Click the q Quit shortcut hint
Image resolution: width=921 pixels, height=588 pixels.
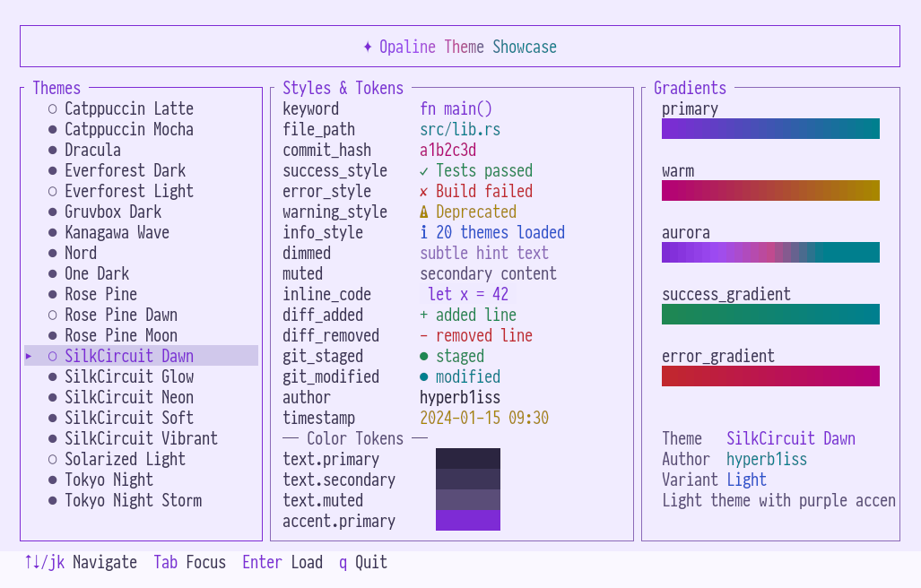coord(363,562)
